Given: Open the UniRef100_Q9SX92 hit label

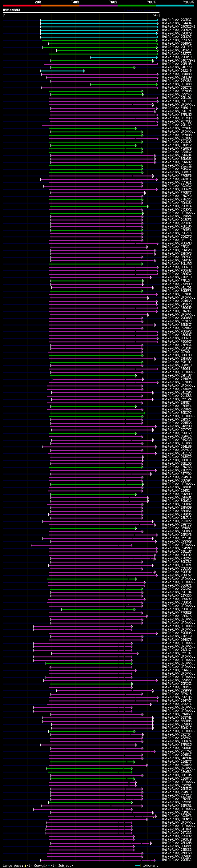Looking at the screenshot, I should coord(177,837).
